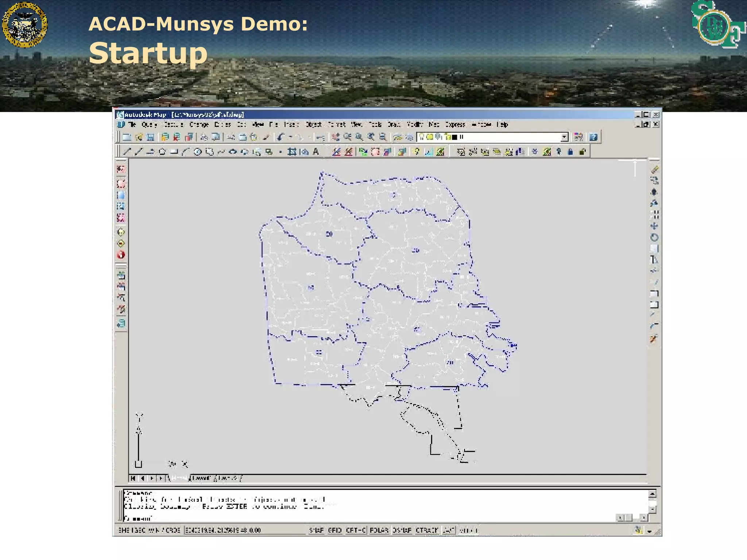Image resolution: width=747 pixels, height=560 pixels.
Task: Select the Ellipse draw tool
Action: 233,152
